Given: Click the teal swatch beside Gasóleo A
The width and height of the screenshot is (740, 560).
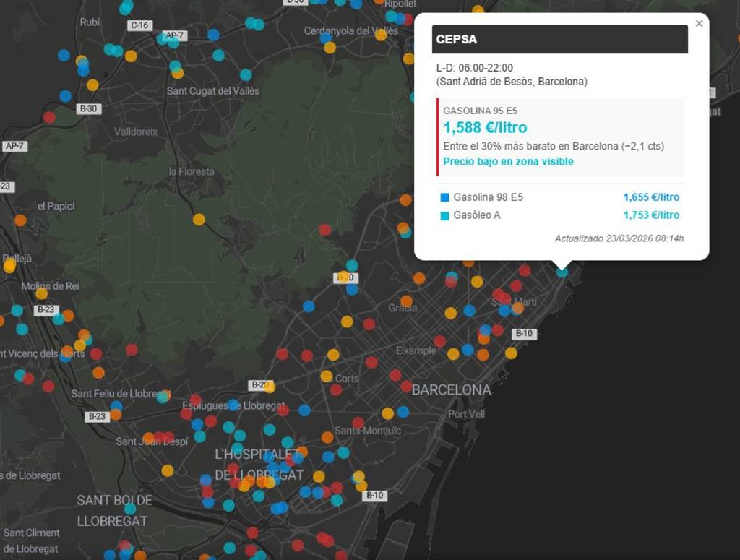Looking at the screenshot, I should click(444, 215).
